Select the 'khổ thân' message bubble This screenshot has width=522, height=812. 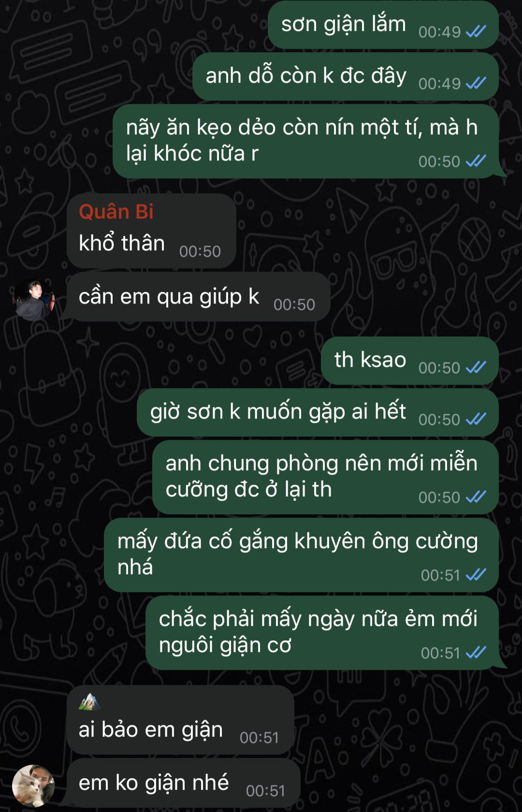151,231
